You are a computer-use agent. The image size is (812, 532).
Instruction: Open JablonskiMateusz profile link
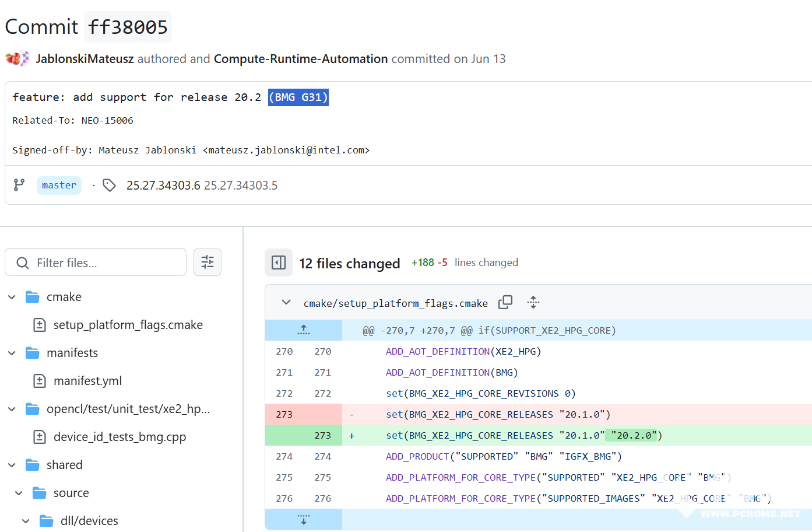[x=85, y=59]
